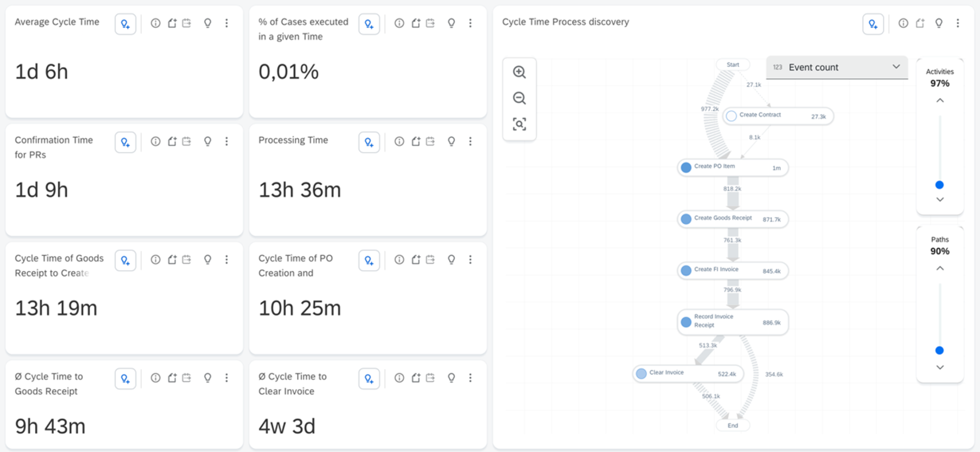The image size is (980, 452).
Task: Open the Event count dropdown
Action: [837, 67]
